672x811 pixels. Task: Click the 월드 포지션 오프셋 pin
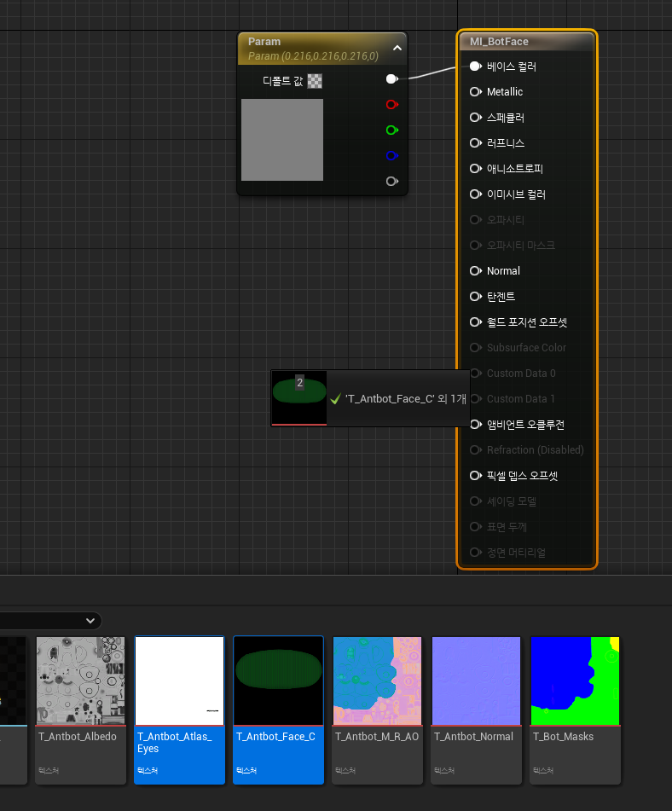[x=475, y=322]
